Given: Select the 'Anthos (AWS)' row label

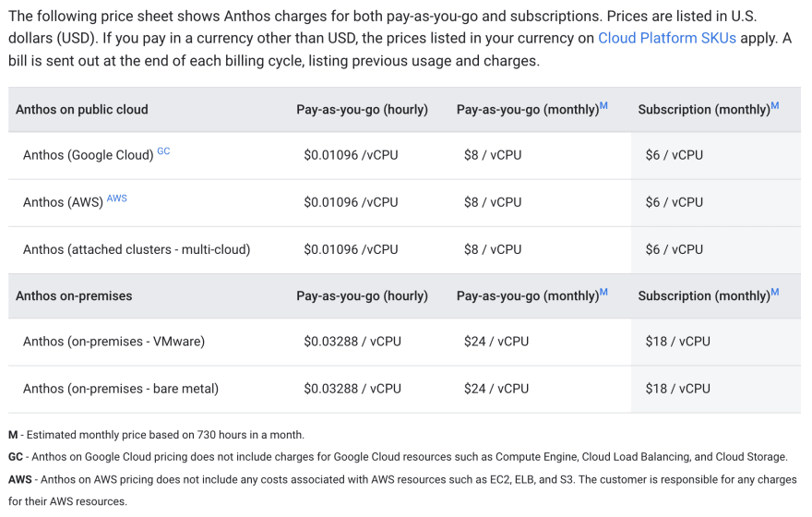Looking at the screenshot, I should point(63,202).
